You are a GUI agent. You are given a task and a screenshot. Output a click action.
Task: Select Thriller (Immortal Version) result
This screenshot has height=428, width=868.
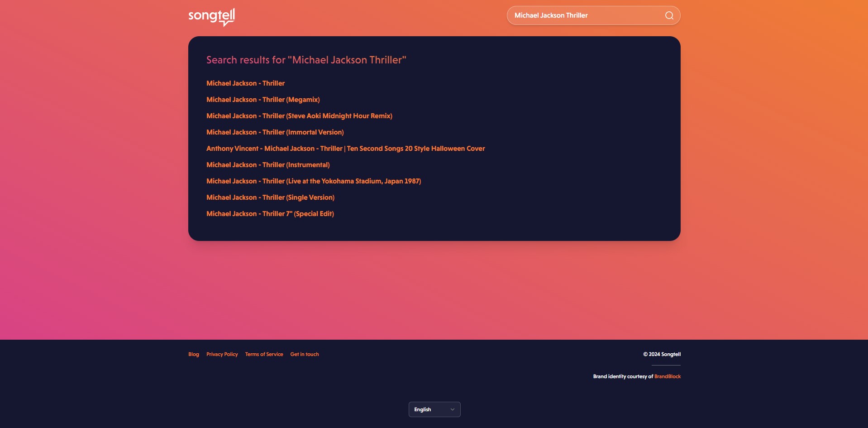pyautogui.click(x=275, y=132)
